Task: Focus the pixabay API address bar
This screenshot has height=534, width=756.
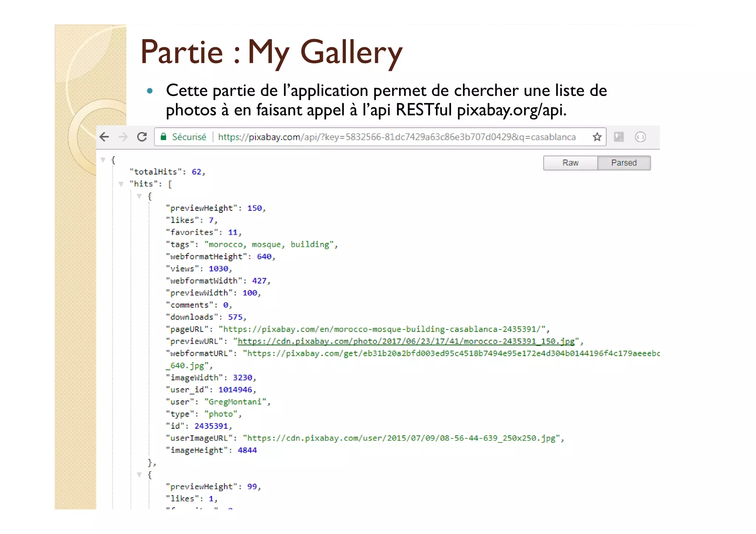Action: 380,137
